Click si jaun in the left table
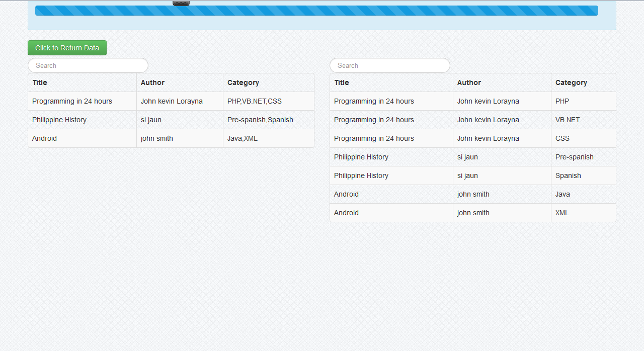644x351 pixels. pos(151,120)
